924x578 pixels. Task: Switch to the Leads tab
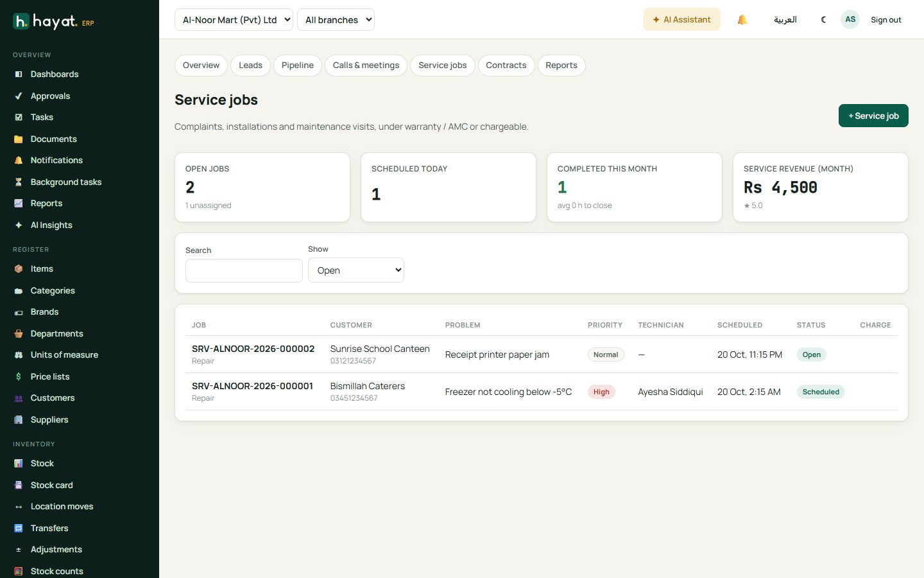pos(250,66)
